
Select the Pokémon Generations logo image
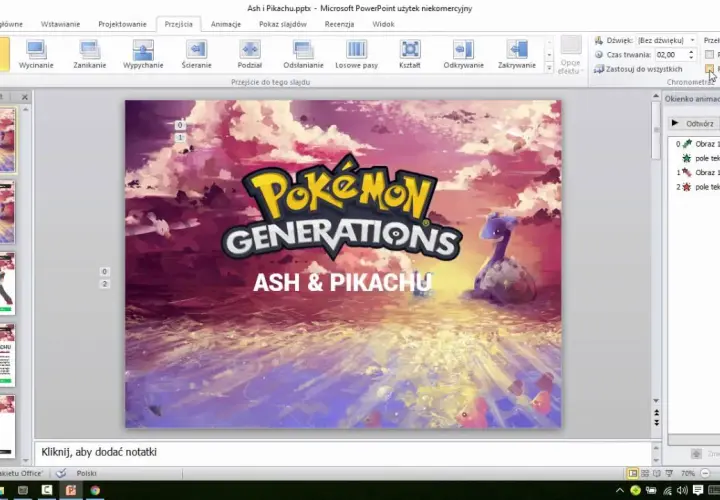[x=342, y=209]
